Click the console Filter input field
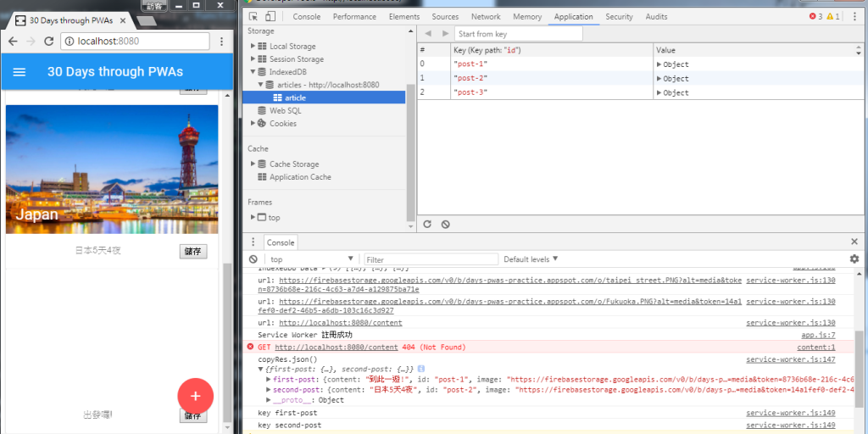Screen dimensions: 868x434 point(431,259)
